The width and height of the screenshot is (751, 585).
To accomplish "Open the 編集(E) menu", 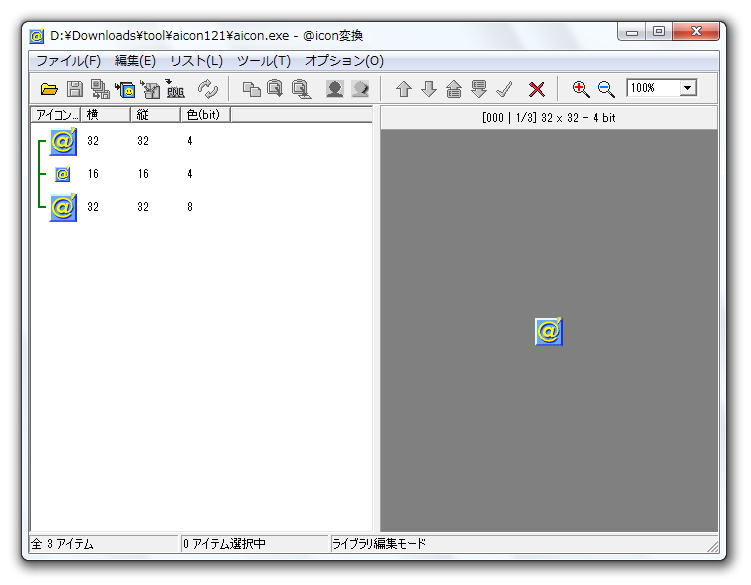I will coord(135,61).
